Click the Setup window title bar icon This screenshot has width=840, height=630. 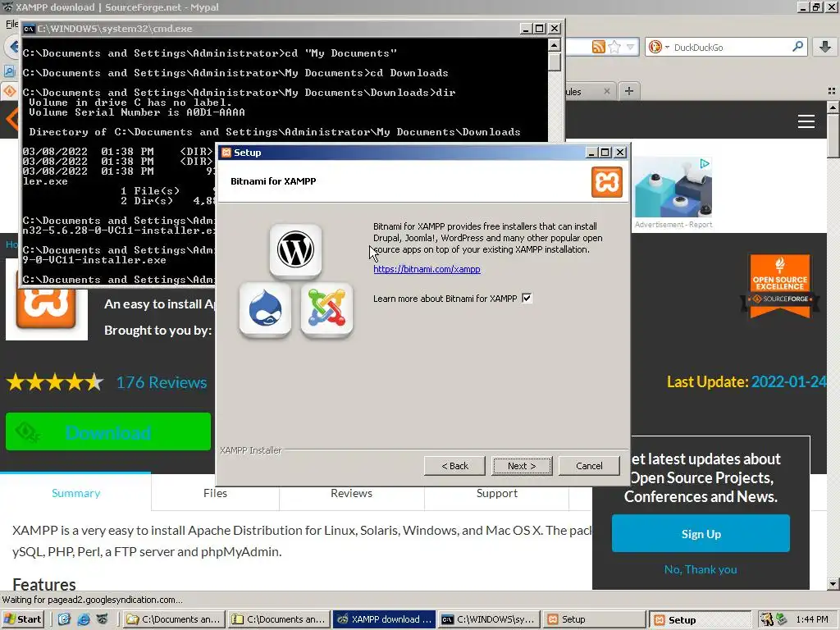pyautogui.click(x=226, y=153)
